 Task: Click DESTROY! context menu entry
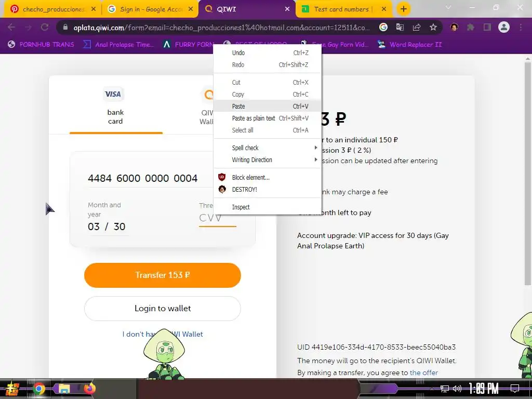click(268, 189)
